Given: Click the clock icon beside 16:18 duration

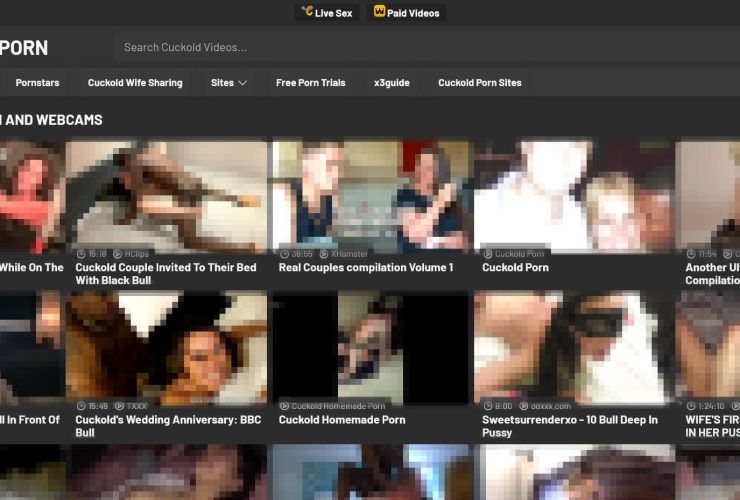Looking at the screenshot, I should pos(81,254).
